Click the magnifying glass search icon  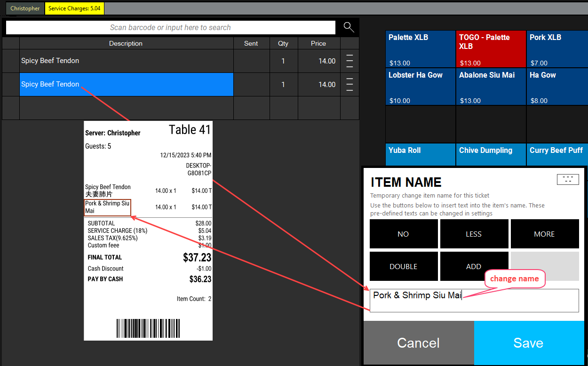pyautogui.click(x=349, y=27)
